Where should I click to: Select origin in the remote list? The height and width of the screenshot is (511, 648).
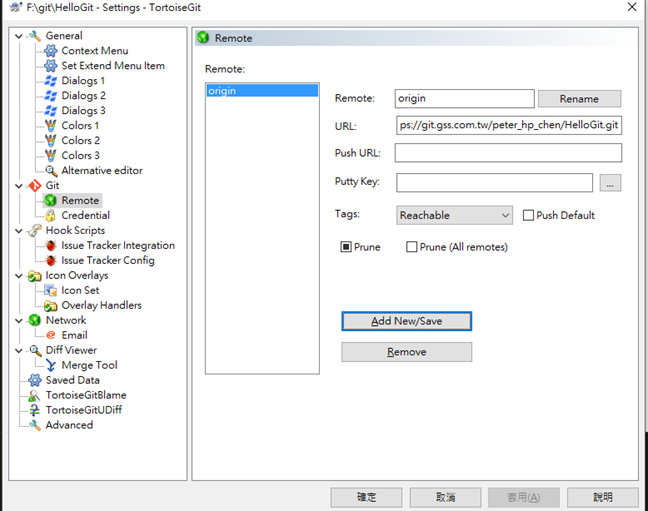262,91
